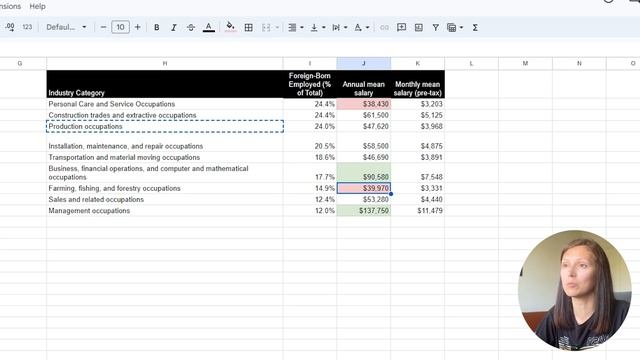The image size is (640, 360).
Task: Click the $38,430 salary cell
Action: (363, 104)
